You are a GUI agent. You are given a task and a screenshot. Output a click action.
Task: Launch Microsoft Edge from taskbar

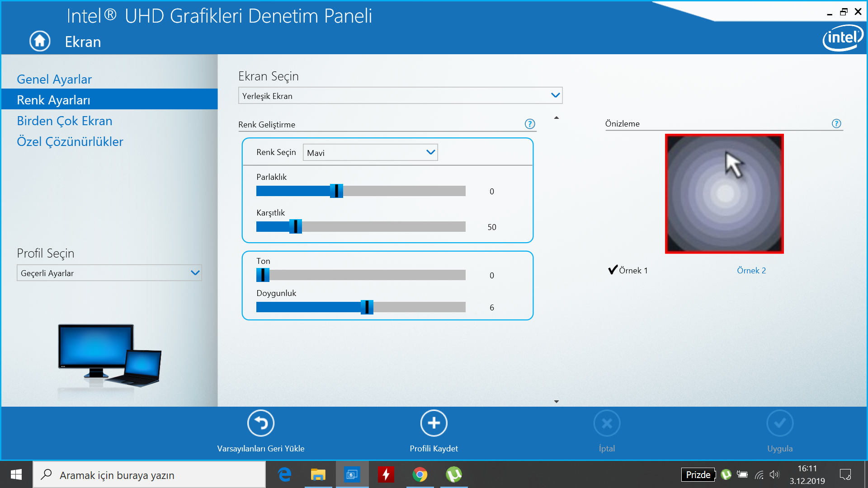pos(284,474)
